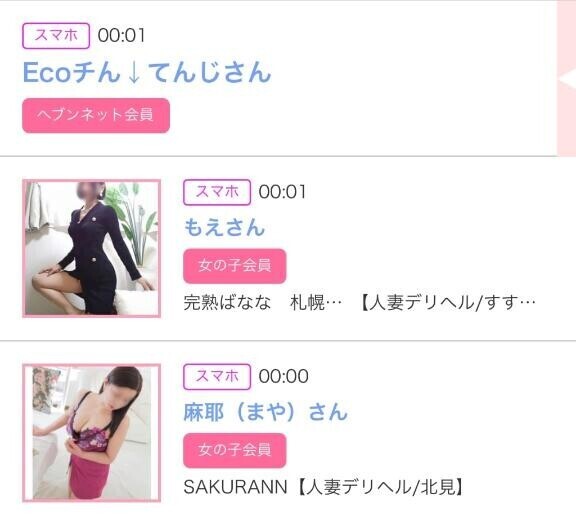Screen dimensions: 576x524
Task: Tap the 女の子会員 badge under 麻耶さん
Action: (x=234, y=450)
